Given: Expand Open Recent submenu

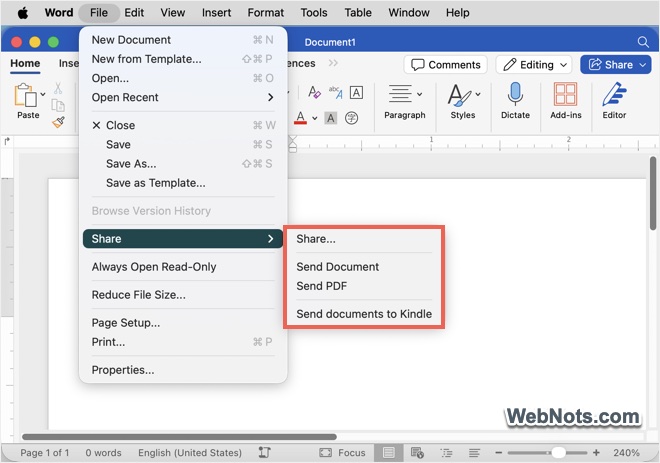Looking at the screenshot, I should click(x=183, y=97).
